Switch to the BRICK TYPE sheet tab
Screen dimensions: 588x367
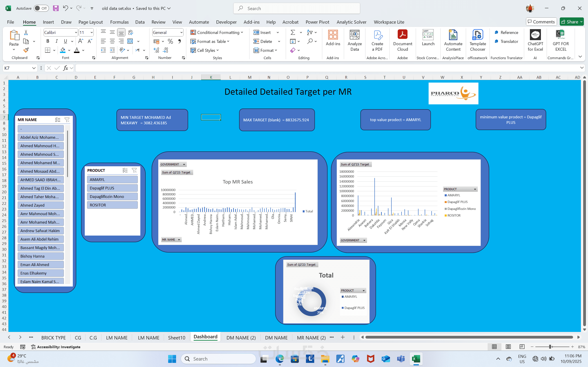[54, 338]
